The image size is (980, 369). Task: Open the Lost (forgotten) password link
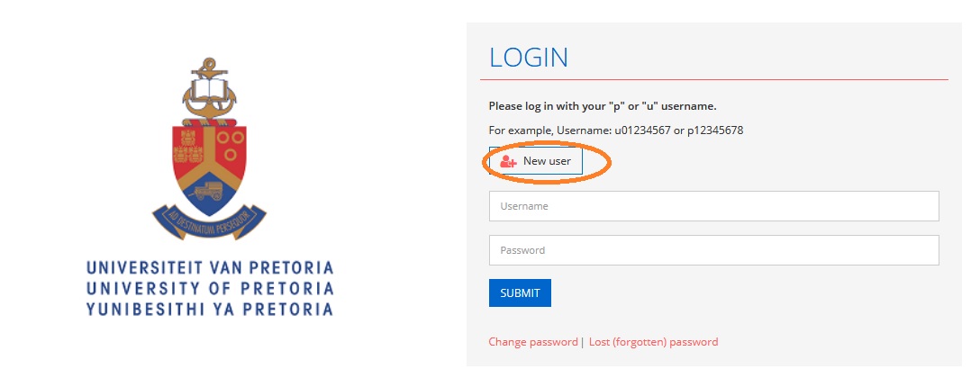point(653,342)
